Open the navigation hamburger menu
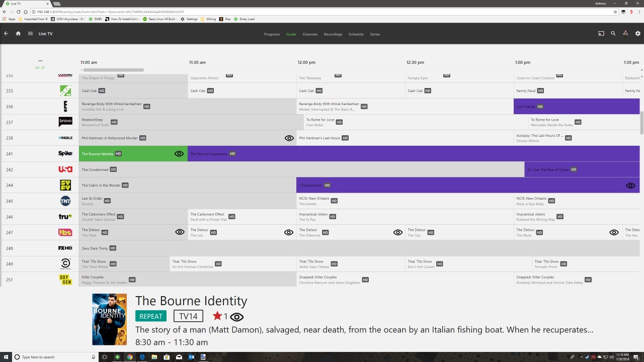The width and height of the screenshot is (644, 362). pyautogui.click(x=30, y=33)
